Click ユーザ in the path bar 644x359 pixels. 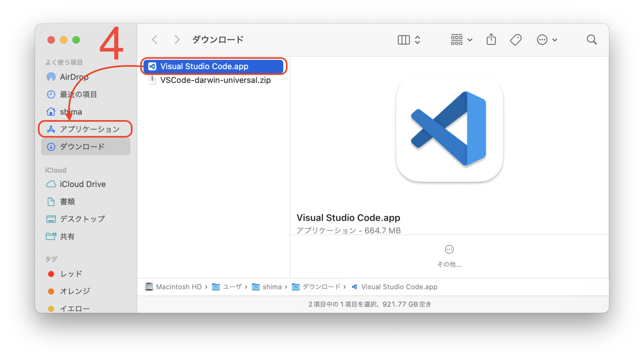[x=232, y=287]
